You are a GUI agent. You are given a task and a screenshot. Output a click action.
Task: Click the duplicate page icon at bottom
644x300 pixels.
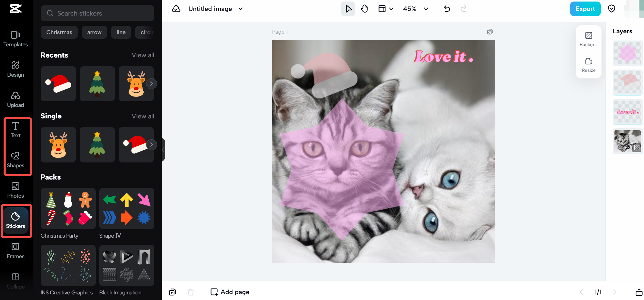click(173, 292)
